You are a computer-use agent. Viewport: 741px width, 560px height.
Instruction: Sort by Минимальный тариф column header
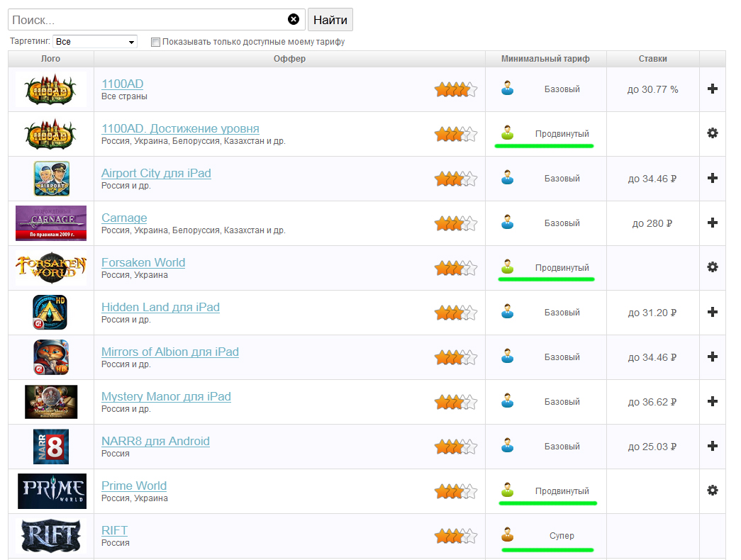tap(545, 59)
